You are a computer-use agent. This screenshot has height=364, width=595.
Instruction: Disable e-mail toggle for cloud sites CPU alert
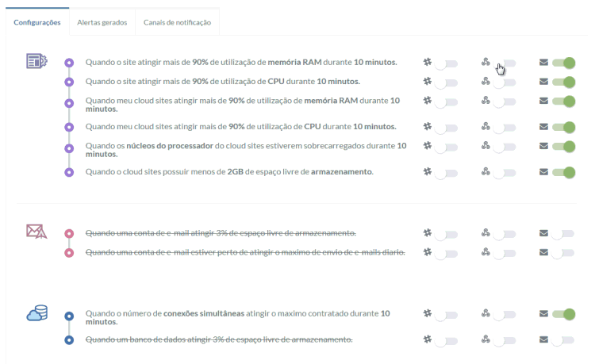564,128
